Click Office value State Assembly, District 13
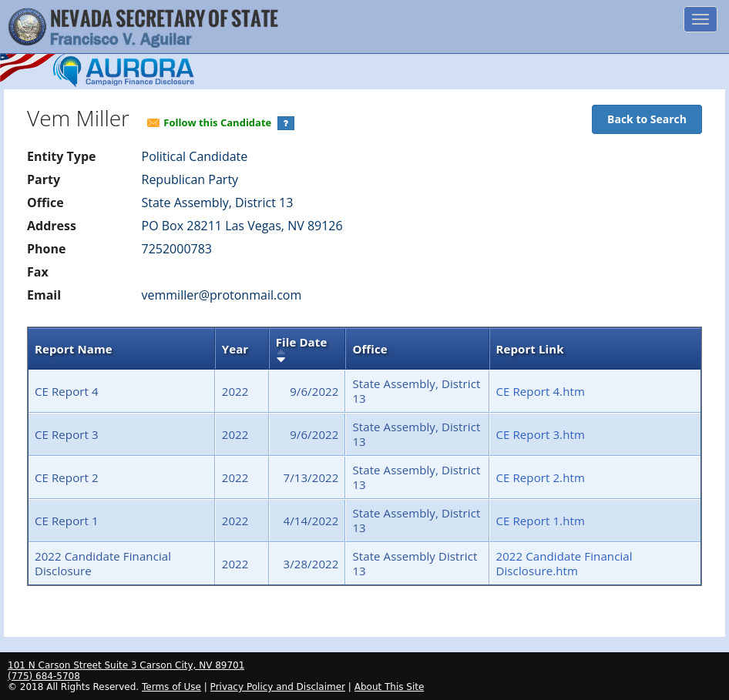This screenshot has width=729, height=700. [x=217, y=203]
